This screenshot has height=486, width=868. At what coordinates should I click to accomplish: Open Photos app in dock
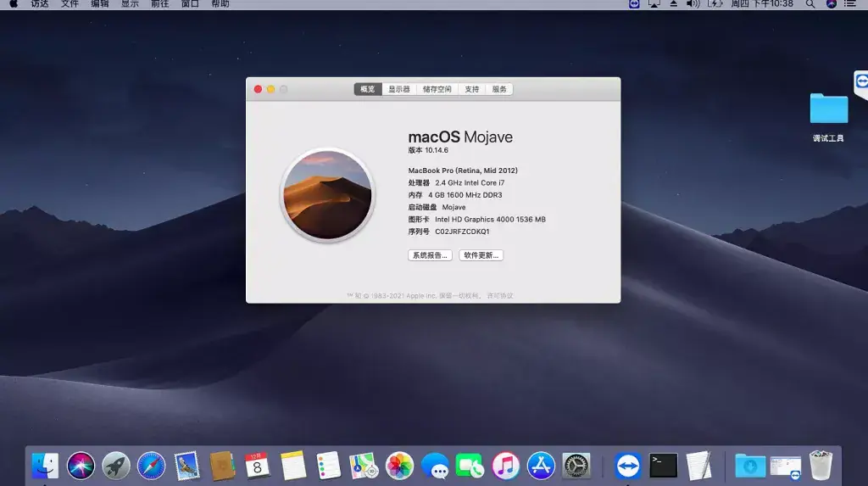[x=399, y=466]
